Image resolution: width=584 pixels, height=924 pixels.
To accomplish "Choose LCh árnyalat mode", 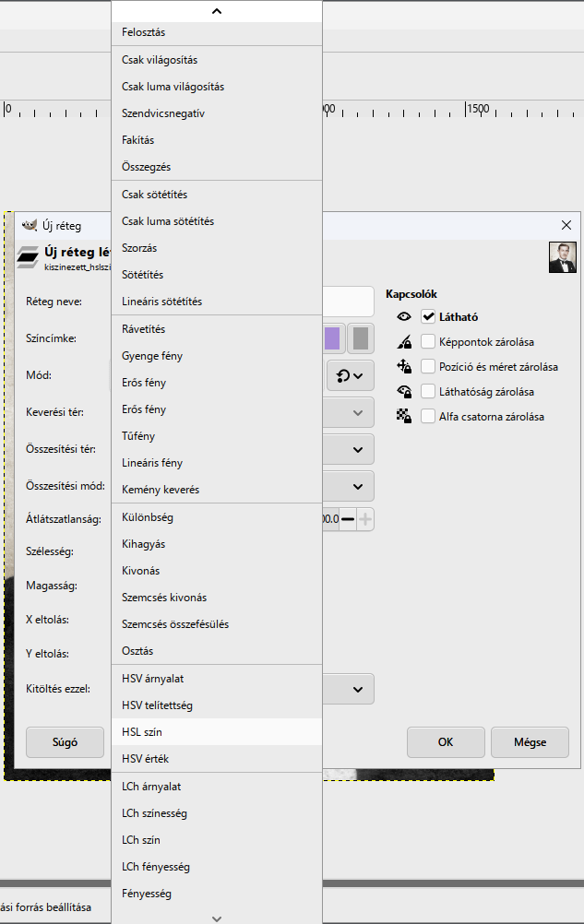I will (217, 787).
